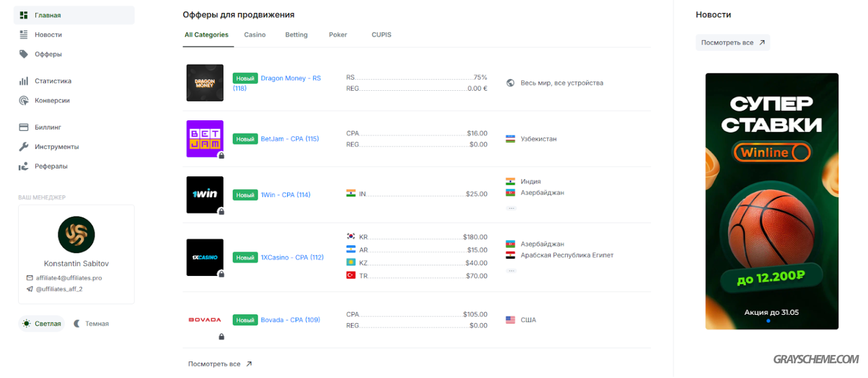Click the Egypt flag in 1XCasino row
Image resolution: width=868 pixels, height=378 pixels.
click(511, 255)
